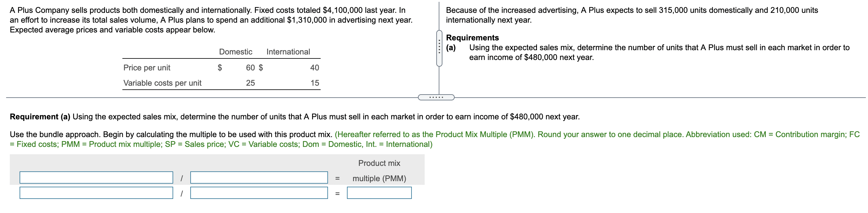Image resolution: width=868 pixels, height=213 pixels.
Task: Click the Product mix header cell
Action: (379, 163)
